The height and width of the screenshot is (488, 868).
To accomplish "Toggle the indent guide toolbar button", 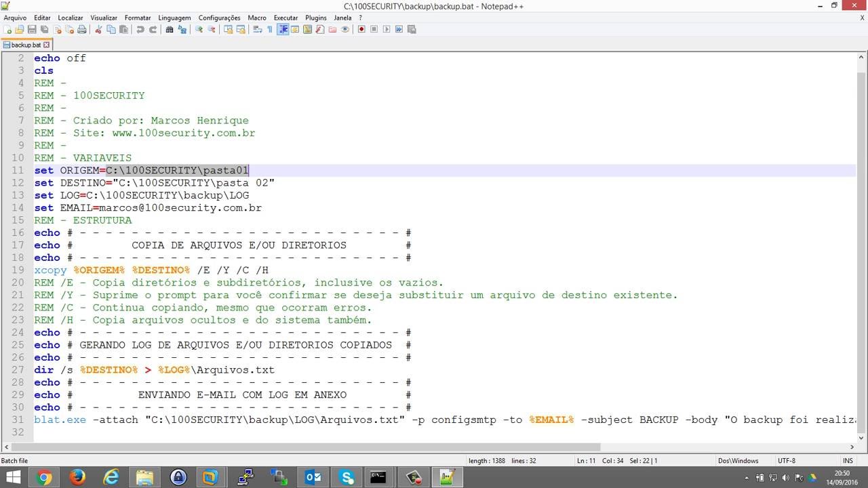I will [283, 30].
